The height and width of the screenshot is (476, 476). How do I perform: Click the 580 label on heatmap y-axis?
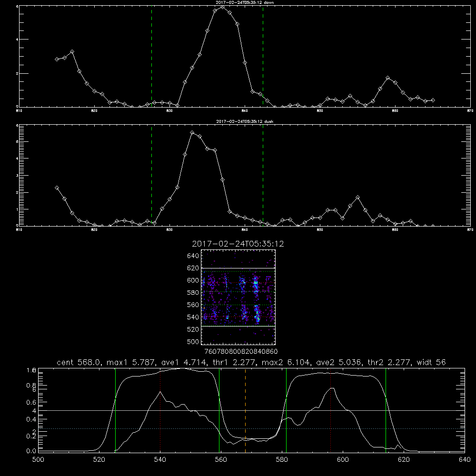[x=193, y=293]
